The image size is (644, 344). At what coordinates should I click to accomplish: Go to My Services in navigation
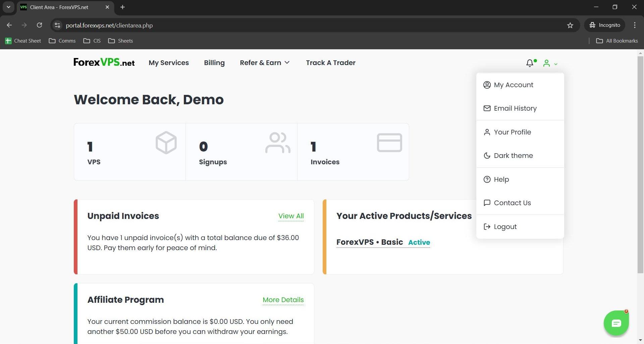click(x=169, y=63)
